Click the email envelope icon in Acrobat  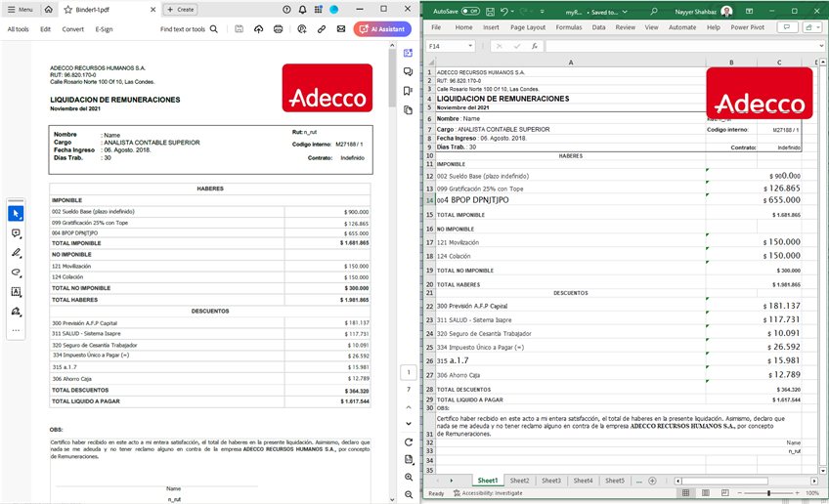tap(341, 29)
